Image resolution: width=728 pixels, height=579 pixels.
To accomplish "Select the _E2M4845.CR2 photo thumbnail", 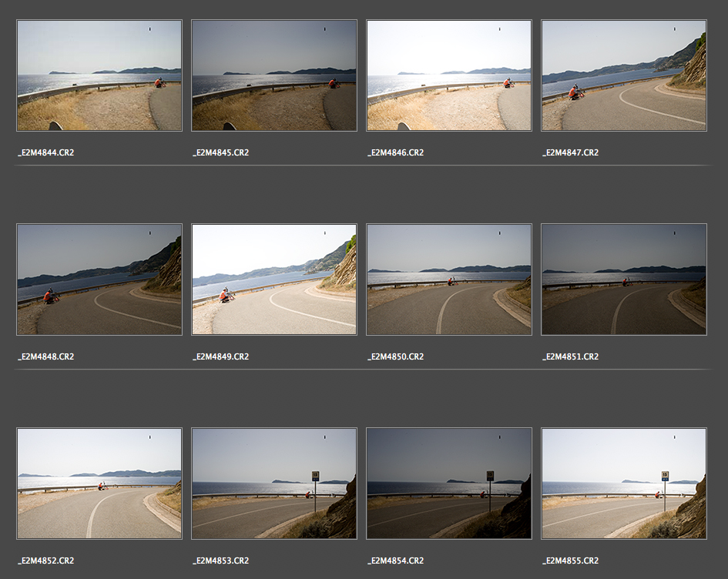I will 273,75.
